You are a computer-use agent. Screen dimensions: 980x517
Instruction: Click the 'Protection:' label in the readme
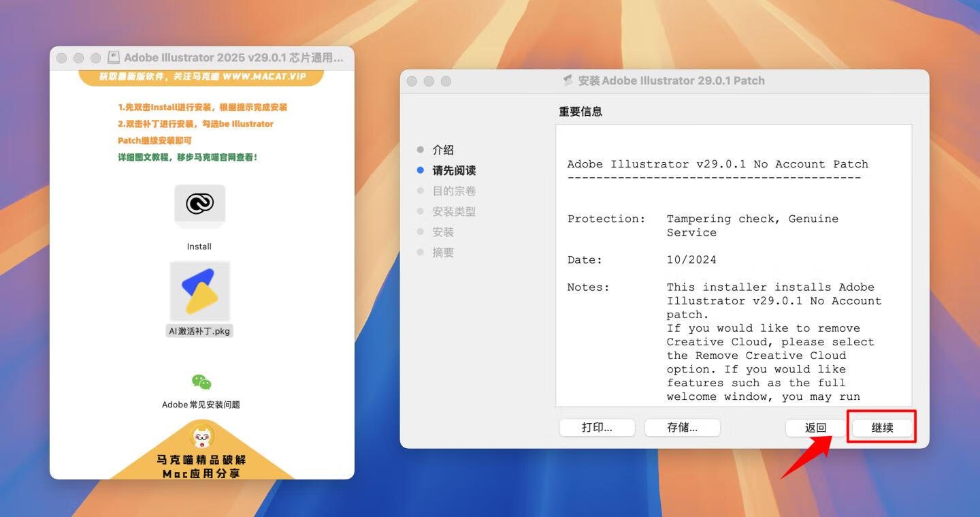click(606, 219)
